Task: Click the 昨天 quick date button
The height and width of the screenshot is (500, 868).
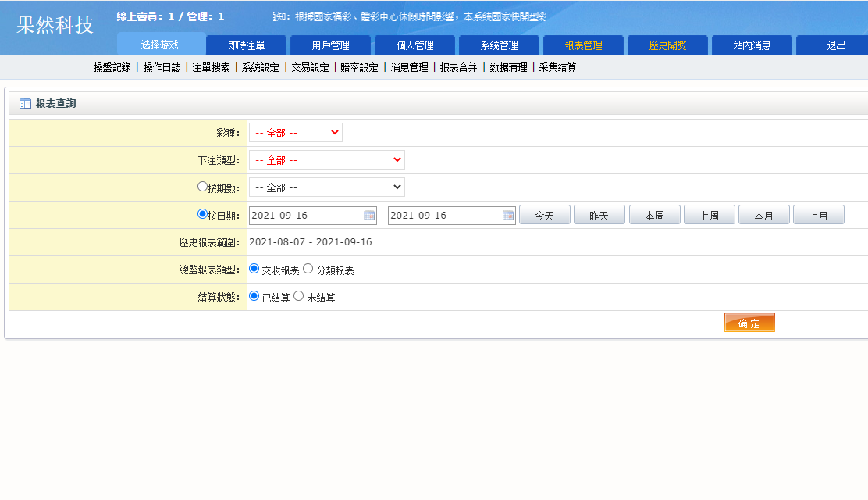Action: 599,214
